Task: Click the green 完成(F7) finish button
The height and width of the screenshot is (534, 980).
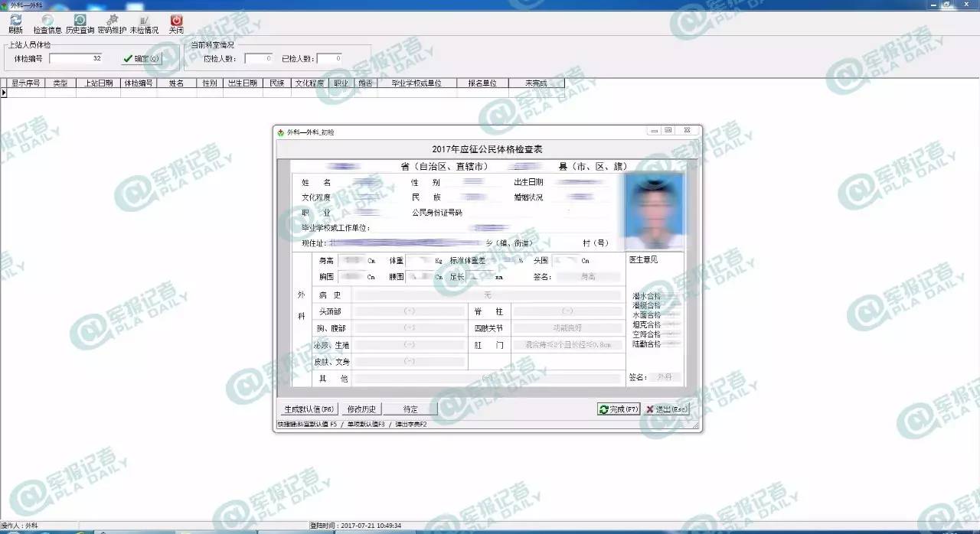Action: click(x=618, y=409)
